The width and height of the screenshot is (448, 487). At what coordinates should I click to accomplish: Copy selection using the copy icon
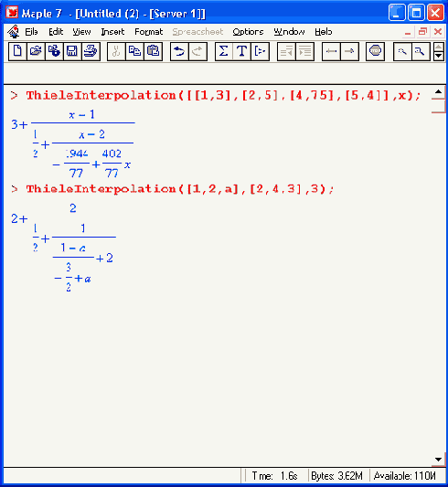tap(134, 51)
